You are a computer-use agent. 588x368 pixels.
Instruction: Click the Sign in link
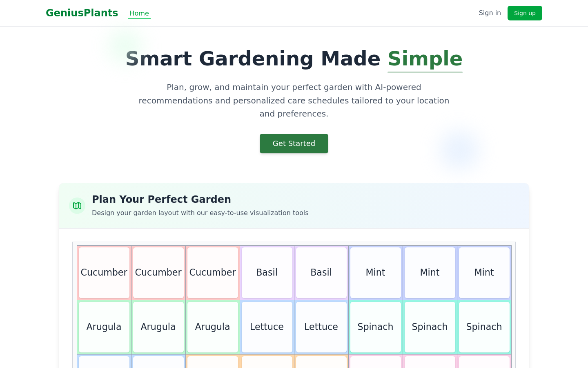[490, 13]
